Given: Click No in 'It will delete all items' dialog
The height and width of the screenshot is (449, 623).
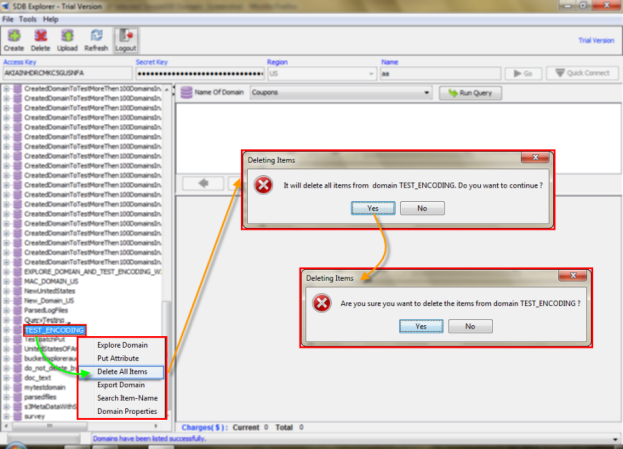Looking at the screenshot, I should (x=422, y=208).
